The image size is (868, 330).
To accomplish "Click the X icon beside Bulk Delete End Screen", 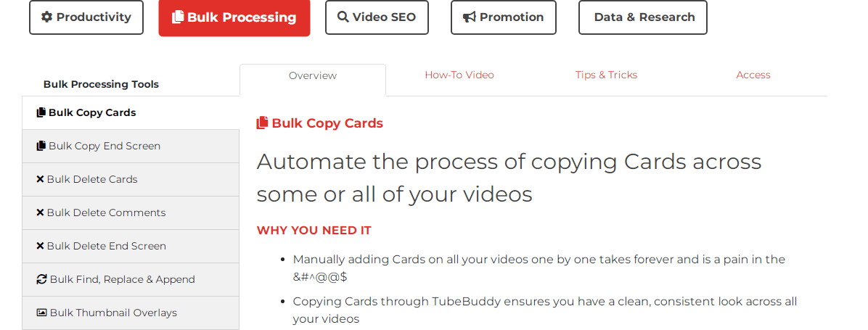I will coord(40,246).
